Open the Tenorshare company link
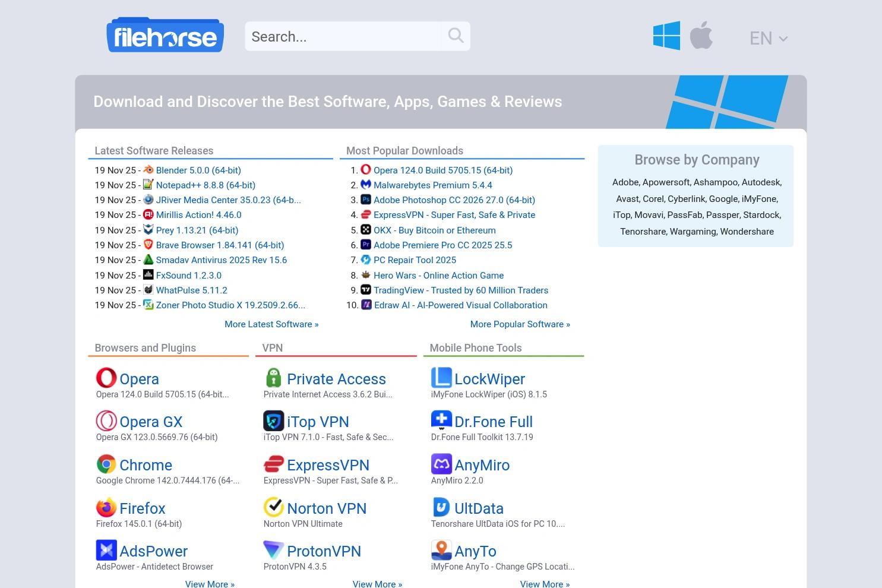Viewport: 882px width, 588px height. pyautogui.click(x=643, y=232)
